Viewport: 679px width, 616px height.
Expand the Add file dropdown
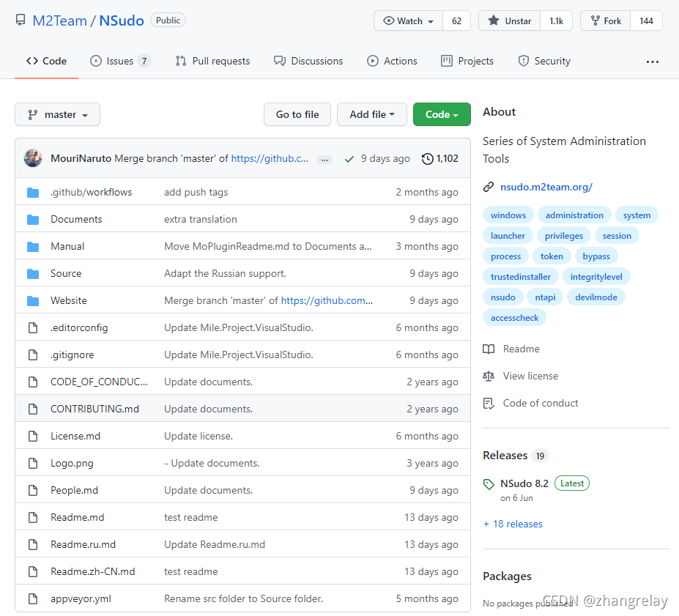point(372,115)
